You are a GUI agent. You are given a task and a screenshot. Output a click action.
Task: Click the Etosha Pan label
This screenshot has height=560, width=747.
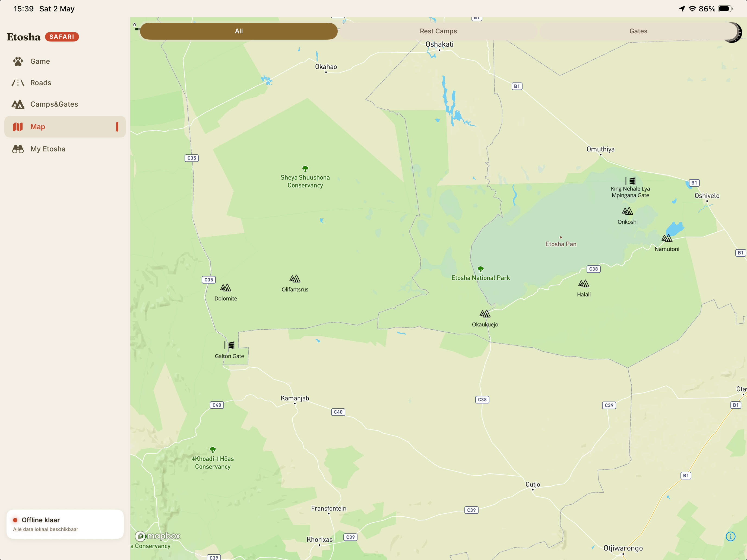pyautogui.click(x=561, y=244)
